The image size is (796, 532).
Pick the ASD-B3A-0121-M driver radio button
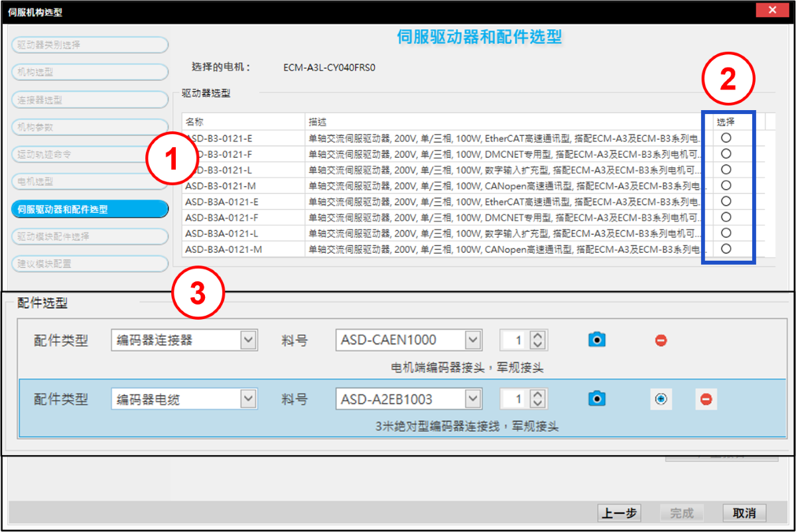pos(726,249)
